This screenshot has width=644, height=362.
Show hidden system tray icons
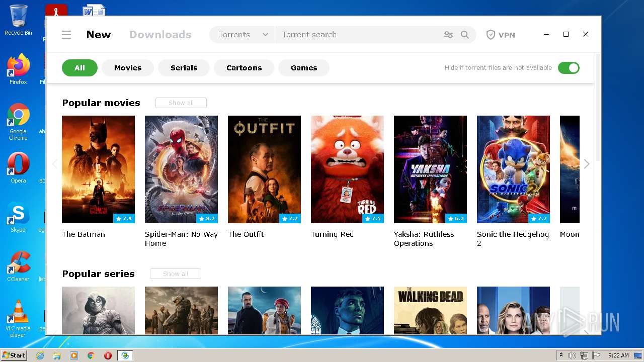coord(561,355)
